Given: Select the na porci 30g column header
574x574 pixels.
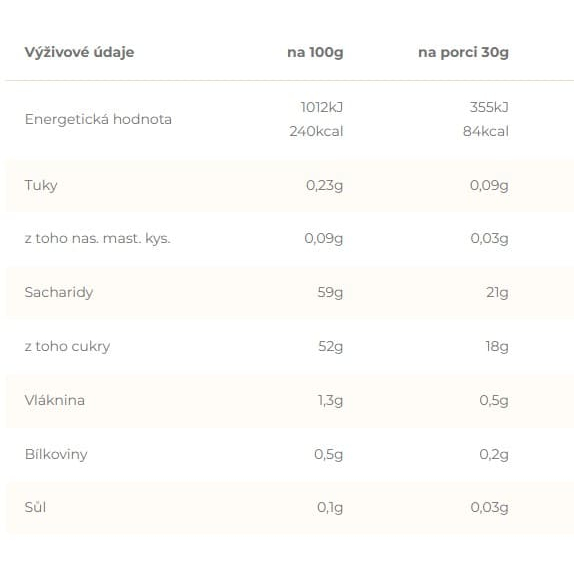Looking at the screenshot, I should click(x=463, y=52).
